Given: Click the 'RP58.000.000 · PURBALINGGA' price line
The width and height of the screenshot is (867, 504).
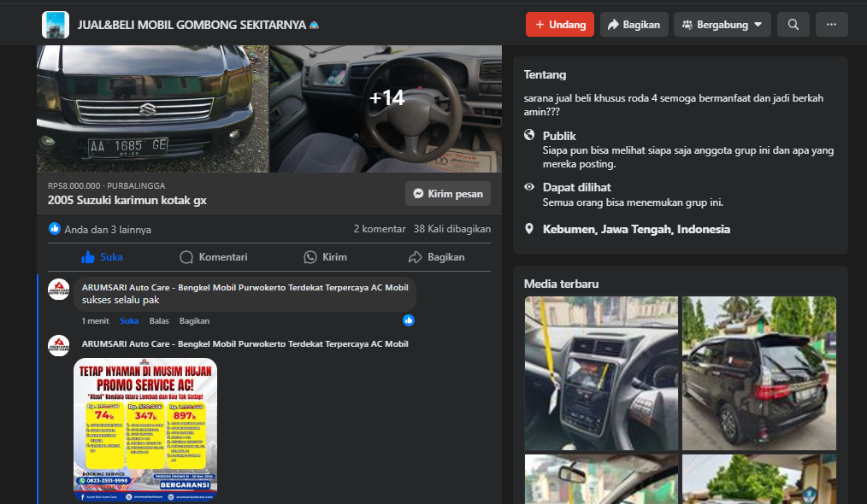Looking at the screenshot, I should [x=106, y=185].
